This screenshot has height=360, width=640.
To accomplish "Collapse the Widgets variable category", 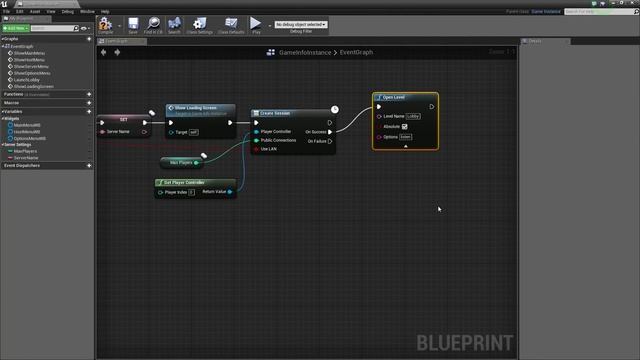I will tap(3, 118).
